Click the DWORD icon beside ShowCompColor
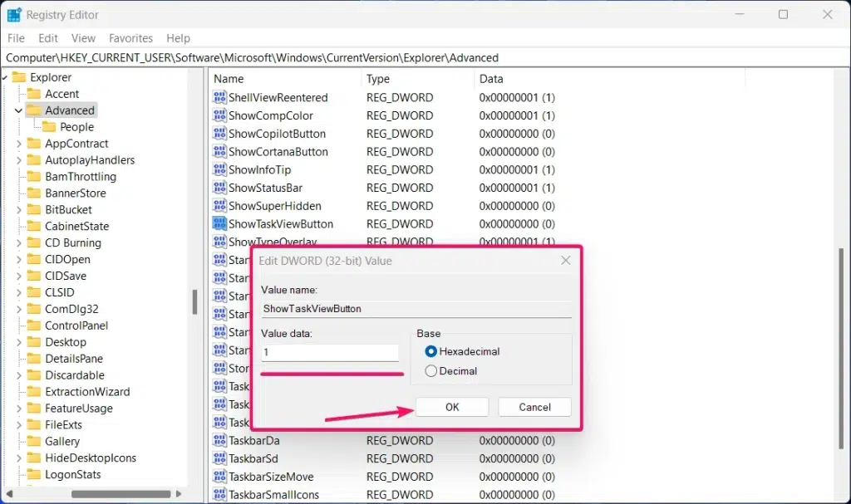The height and width of the screenshot is (504, 851). click(219, 115)
